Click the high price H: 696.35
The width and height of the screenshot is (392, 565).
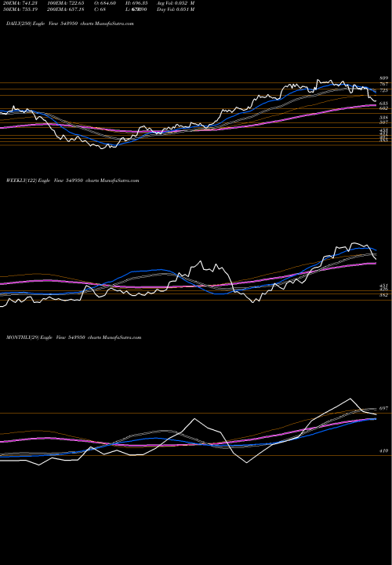(x=136, y=3)
